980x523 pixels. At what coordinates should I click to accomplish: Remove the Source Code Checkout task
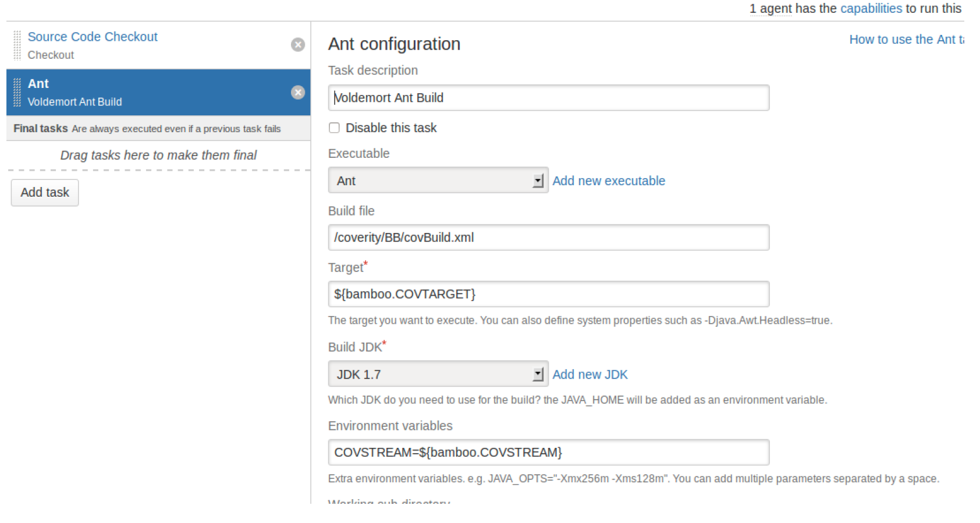(298, 45)
